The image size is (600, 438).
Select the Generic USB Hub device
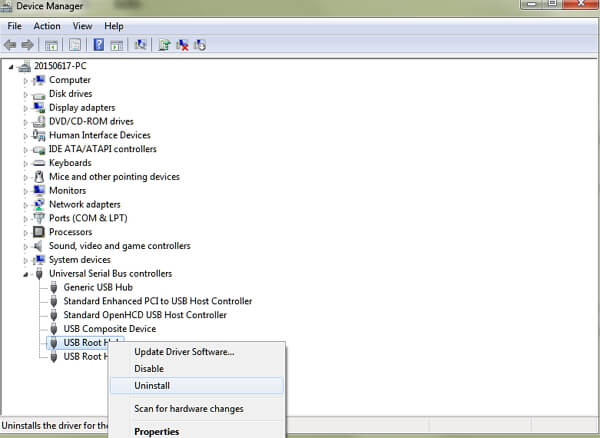97,287
